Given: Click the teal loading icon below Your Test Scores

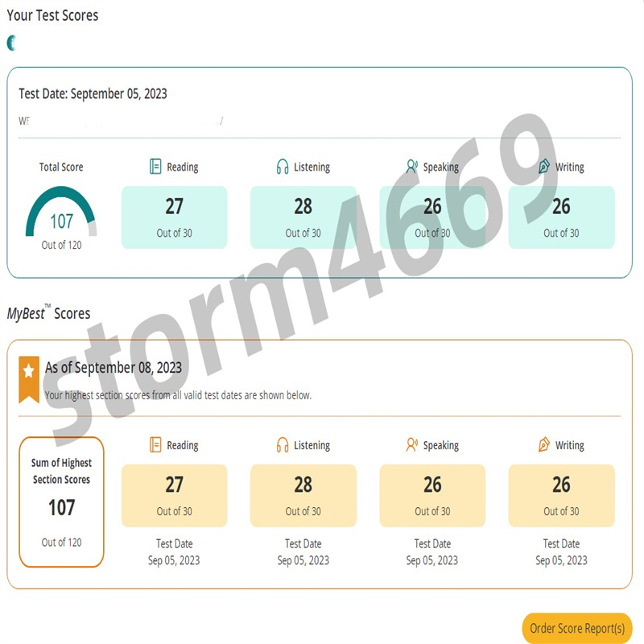Looking at the screenshot, I should (x=11, y=43).
